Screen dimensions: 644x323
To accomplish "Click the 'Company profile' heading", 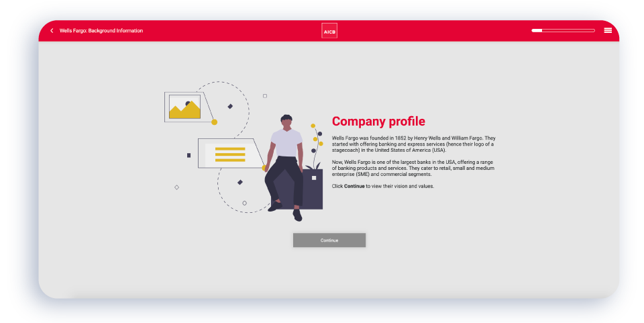I will tap(378, 122).
